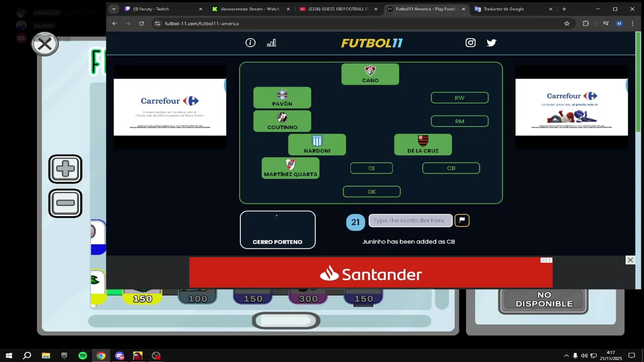Click the empty RM position slot
This screenshot has width=644, height=362.
point(459,121)
